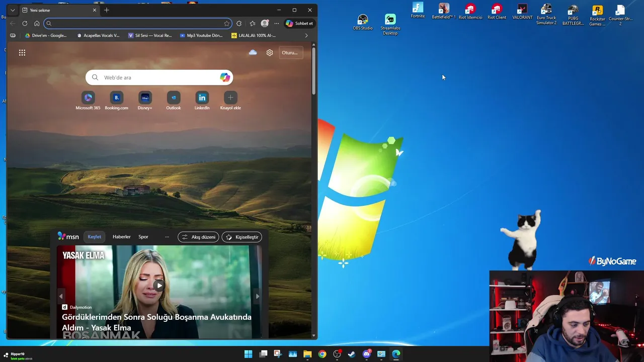644x362 pixels.
Task: Open LALAL.AI bookmark
Action: point(254,36)
